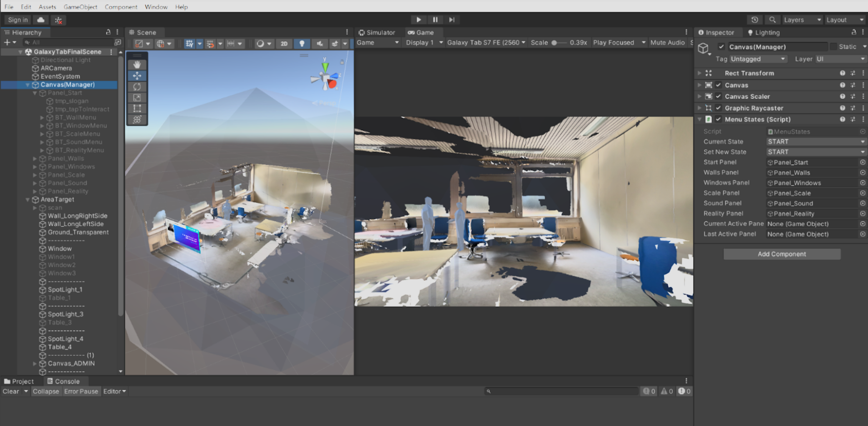Select the Hand tool in Scene view
The image size is (868, 426).
click(x=137, y=65)
